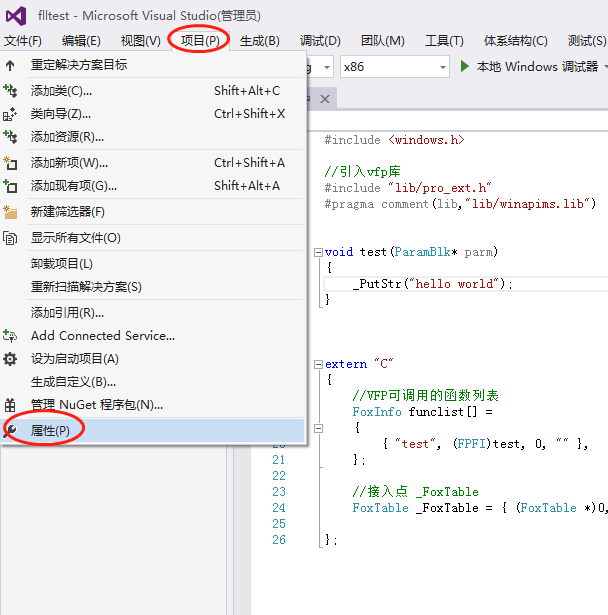Click the Class Wizard icon

click(x=10, y=114)
